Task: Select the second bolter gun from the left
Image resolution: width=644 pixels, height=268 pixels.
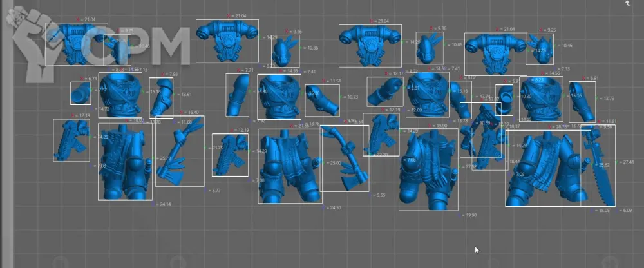Action: [230, 155]
